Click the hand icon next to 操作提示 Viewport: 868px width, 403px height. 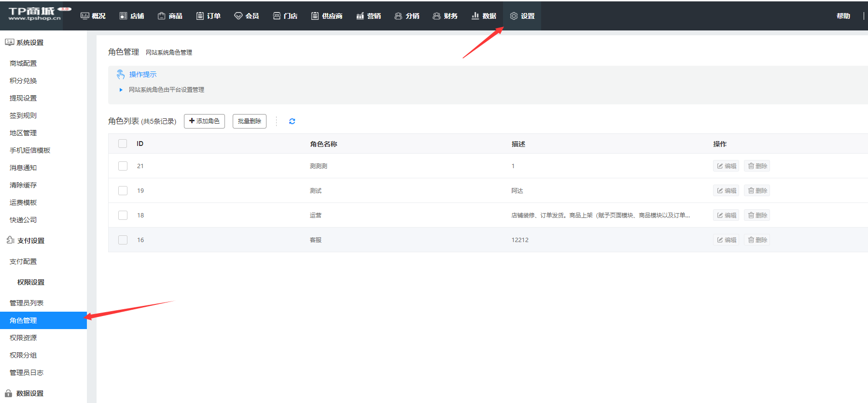tap(121, 74)
